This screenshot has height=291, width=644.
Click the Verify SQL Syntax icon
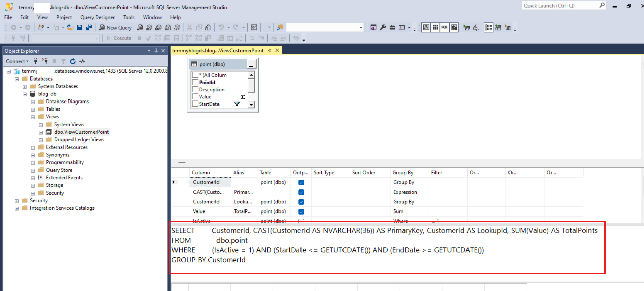(x=476, y=28)
